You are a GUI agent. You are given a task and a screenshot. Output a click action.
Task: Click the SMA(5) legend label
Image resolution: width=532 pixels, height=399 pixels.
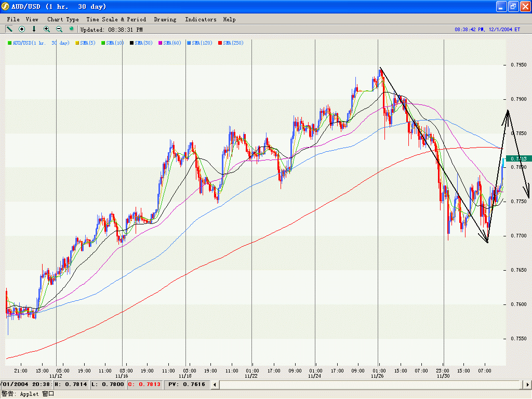[x=87, y=43]
